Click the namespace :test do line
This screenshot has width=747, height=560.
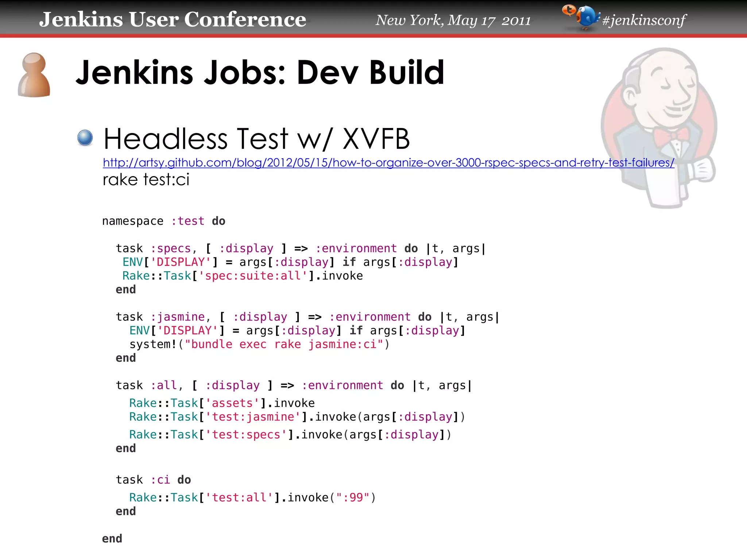coord(163,221)
